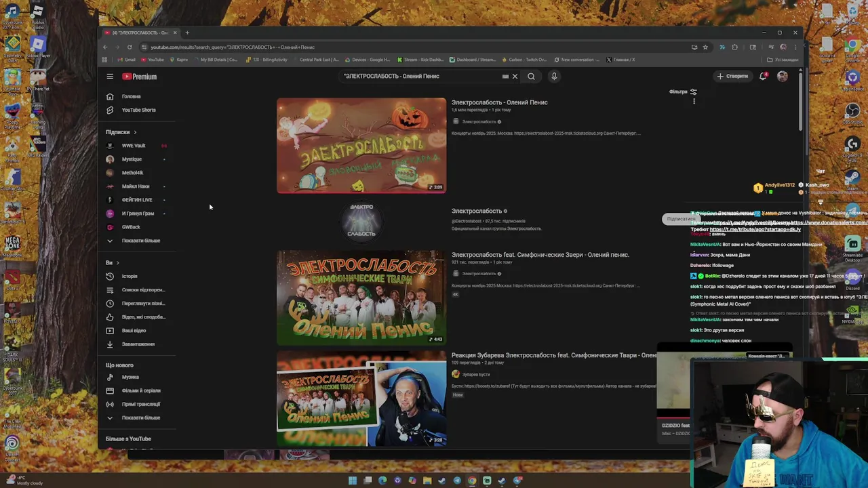This screenshot has width=868, height=488.
Task: Click Підписатися button on channel result
Action: (679, 219)
